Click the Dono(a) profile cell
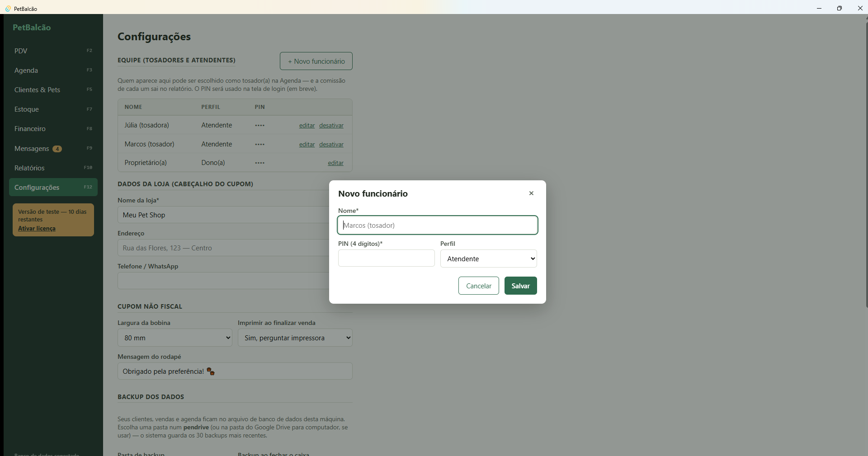The width and height of the screenshot is (868, 456). [213, 163]
